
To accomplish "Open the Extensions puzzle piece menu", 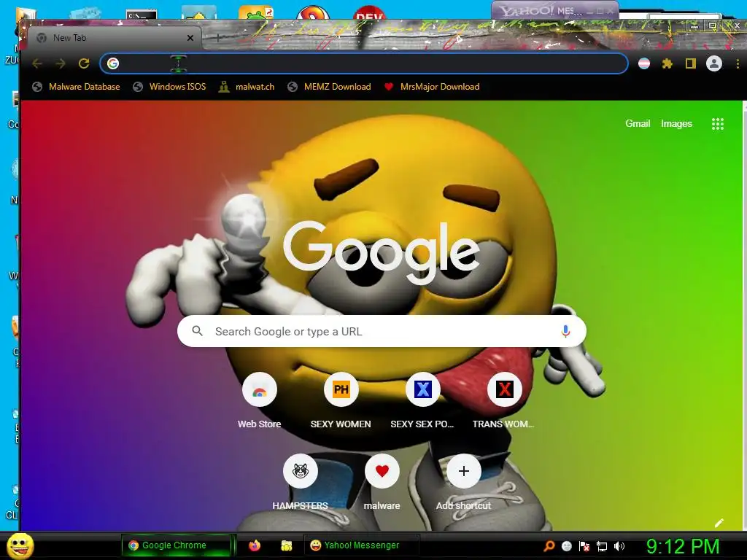I will coord(667,63).
